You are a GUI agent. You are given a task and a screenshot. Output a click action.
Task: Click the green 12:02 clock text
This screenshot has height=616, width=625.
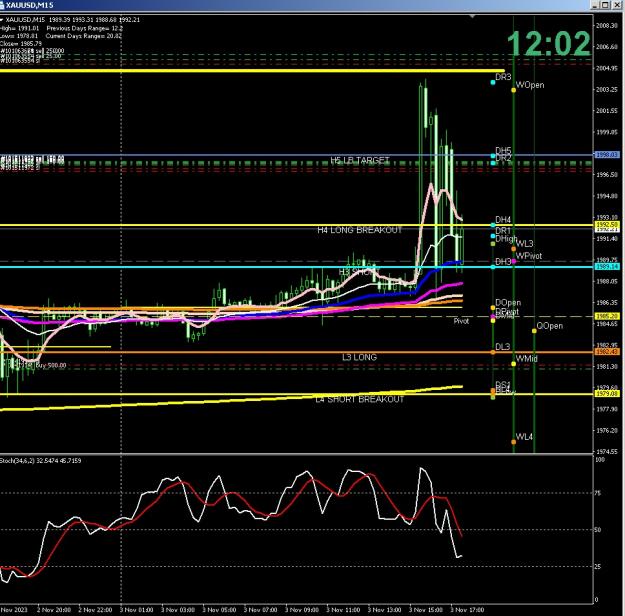(548, 43)
